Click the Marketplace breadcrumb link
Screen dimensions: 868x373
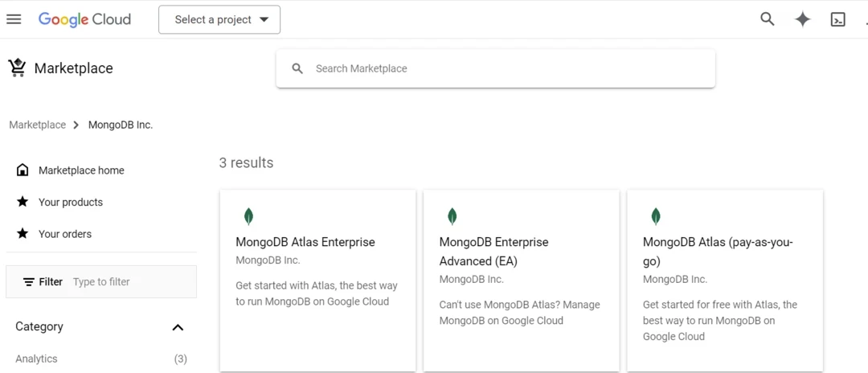point(37,125)
